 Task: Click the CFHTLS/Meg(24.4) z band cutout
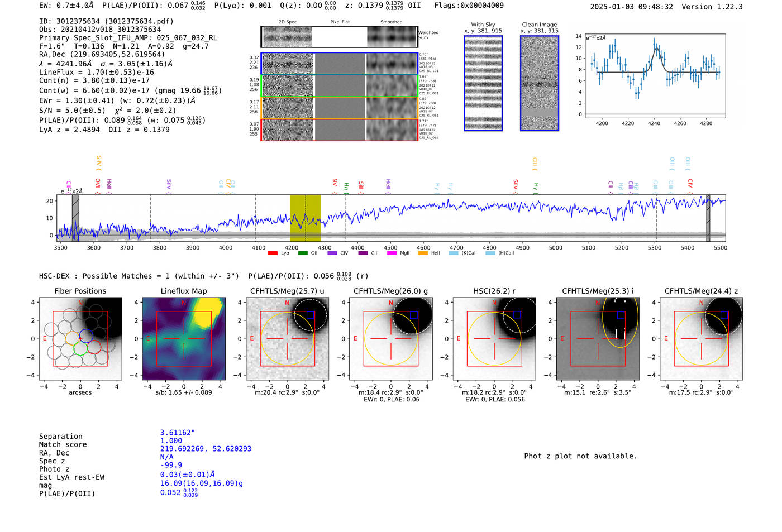[701, 338]
